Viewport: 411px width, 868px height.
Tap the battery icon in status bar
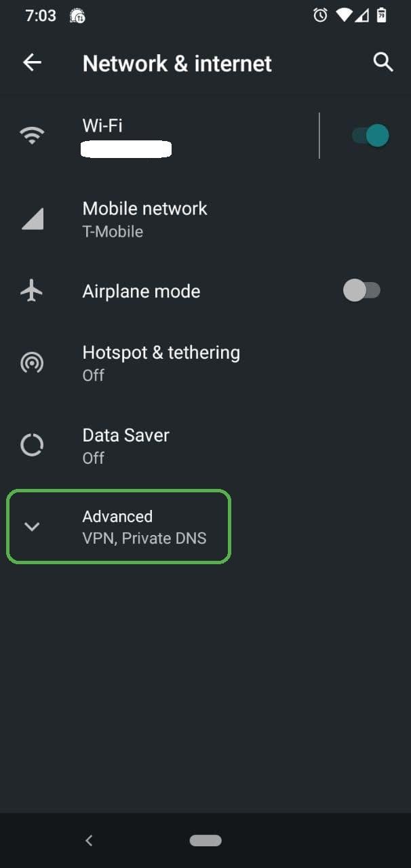click(382, 15)
